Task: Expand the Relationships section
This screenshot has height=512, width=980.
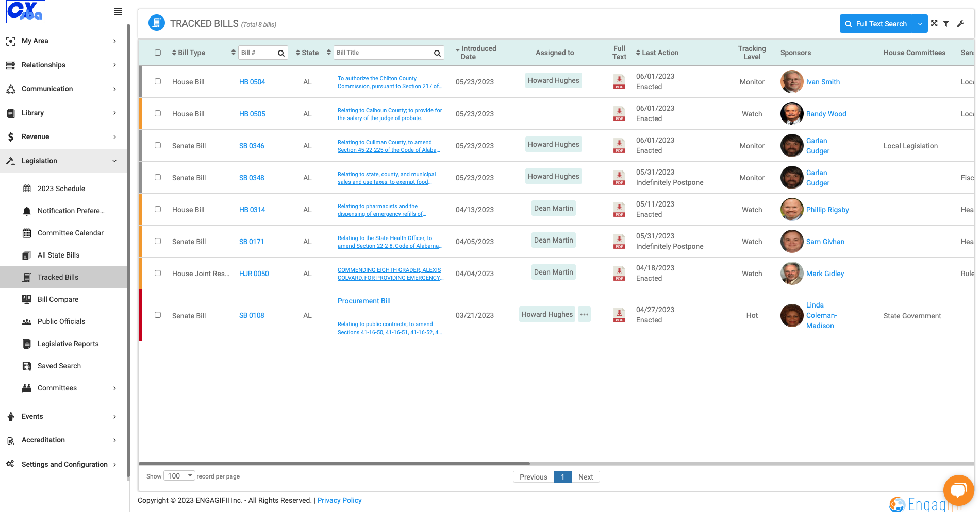Action: [x=63, y=65]
